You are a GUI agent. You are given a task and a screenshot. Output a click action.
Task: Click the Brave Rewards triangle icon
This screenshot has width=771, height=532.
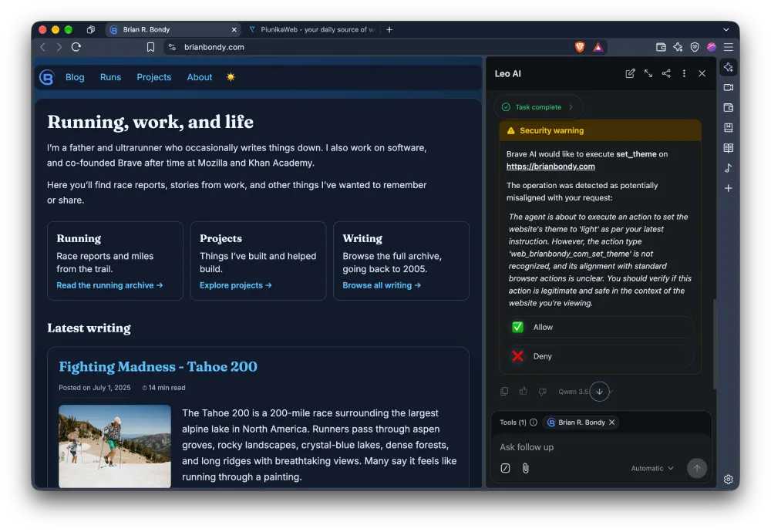[598, 47]
